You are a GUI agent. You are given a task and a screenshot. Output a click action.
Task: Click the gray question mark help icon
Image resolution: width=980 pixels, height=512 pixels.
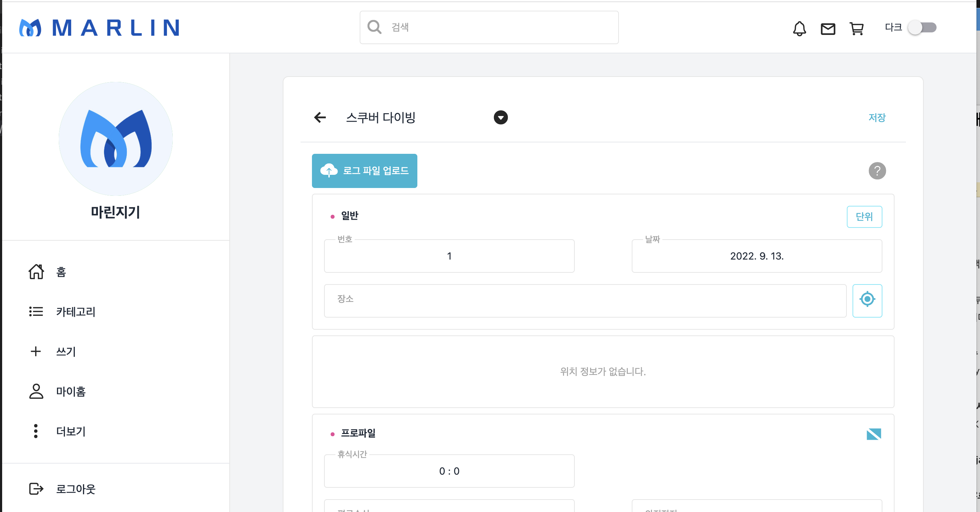(x=877, y=171)
